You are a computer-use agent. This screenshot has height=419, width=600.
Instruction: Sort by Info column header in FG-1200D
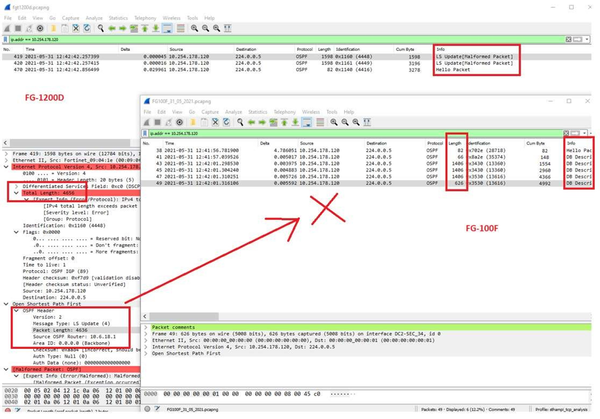coord(441,49)
